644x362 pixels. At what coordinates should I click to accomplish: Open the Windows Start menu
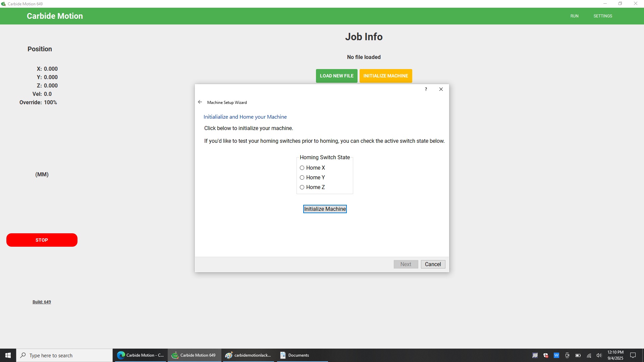[x=8, y=355]
